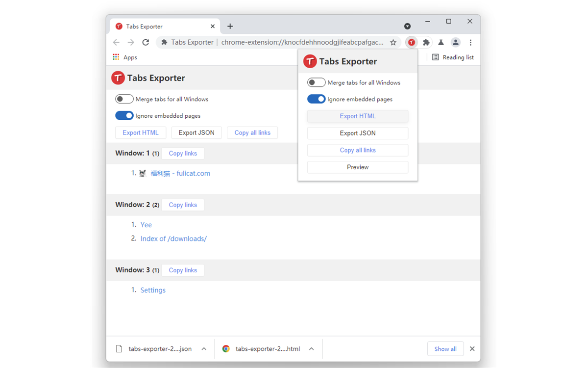Click the forward navigation arrow
This screenshot has width=588, height=368.
(131, 42)
